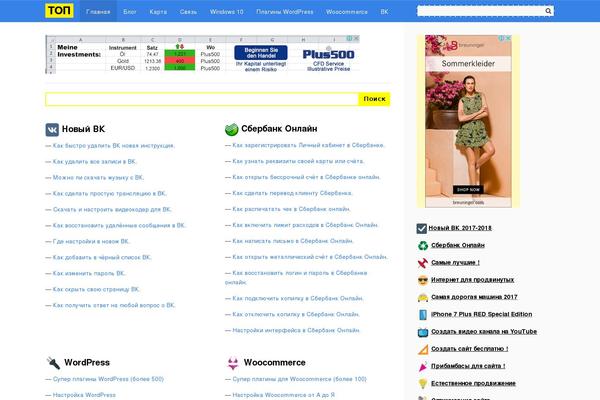
Task: Open the Главная menu item
Action: coord(98,11)
